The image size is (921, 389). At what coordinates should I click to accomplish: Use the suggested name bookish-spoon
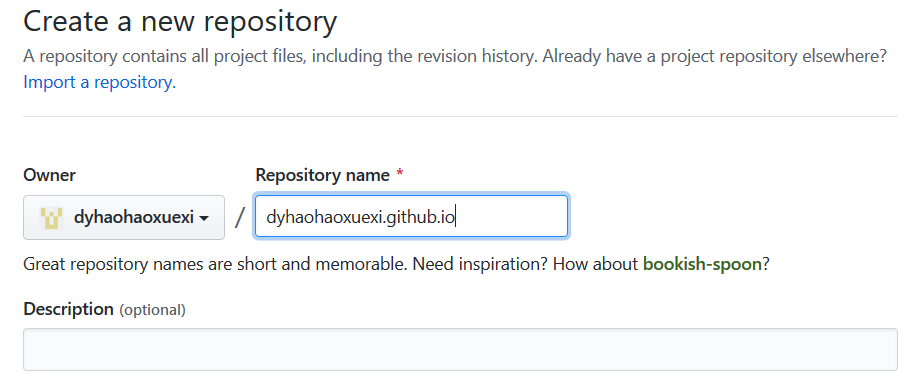pos(702,264)
